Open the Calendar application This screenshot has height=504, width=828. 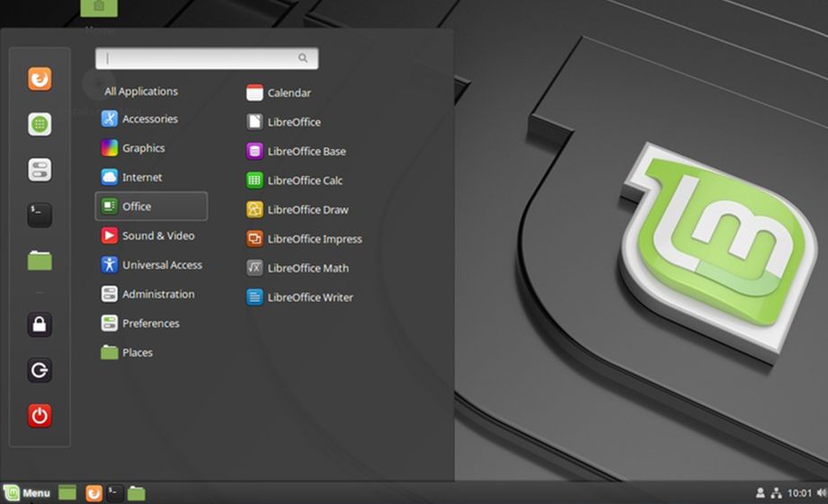click(x=289, y=93)
